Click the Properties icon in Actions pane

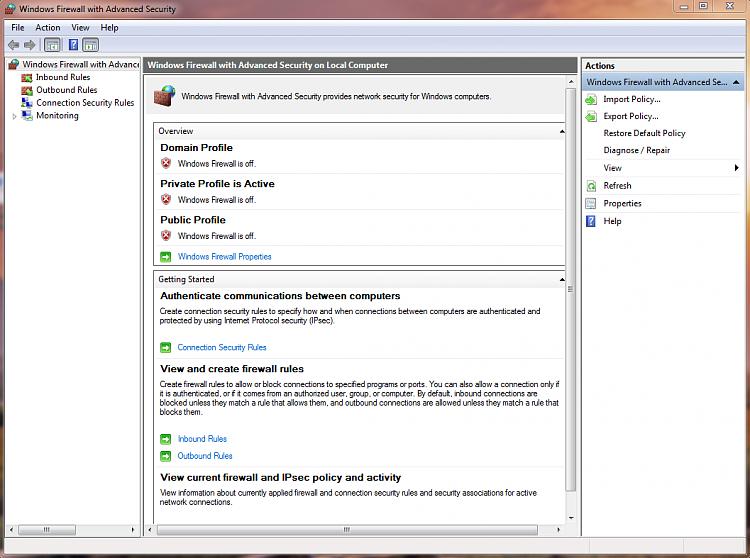[591, 204]
